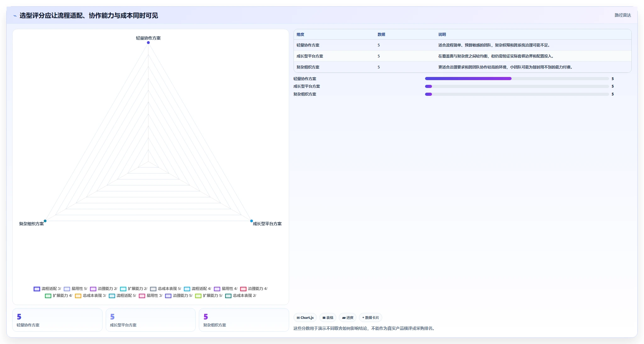Viewport: 644px width, 344px height.
Task: Click the 维度 column header
Action: (300, 35)
